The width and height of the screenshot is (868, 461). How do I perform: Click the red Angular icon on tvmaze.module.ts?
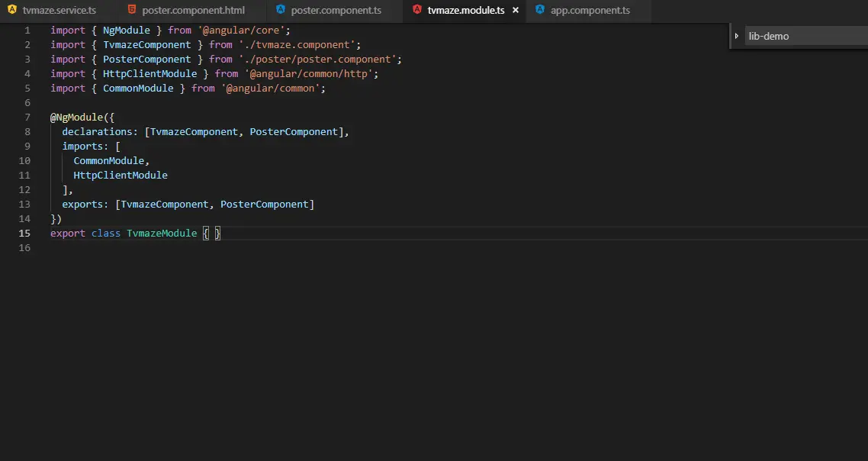pyautogui.click(x=417, y=9)
